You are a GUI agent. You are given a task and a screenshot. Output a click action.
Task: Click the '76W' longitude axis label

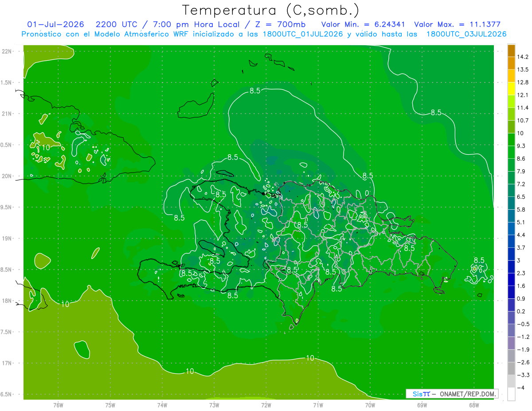coord(58,405)
